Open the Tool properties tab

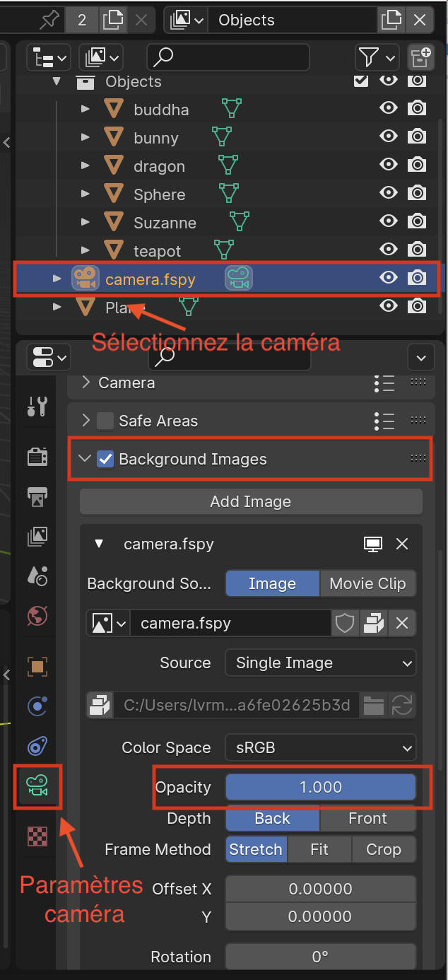[37, 406]
